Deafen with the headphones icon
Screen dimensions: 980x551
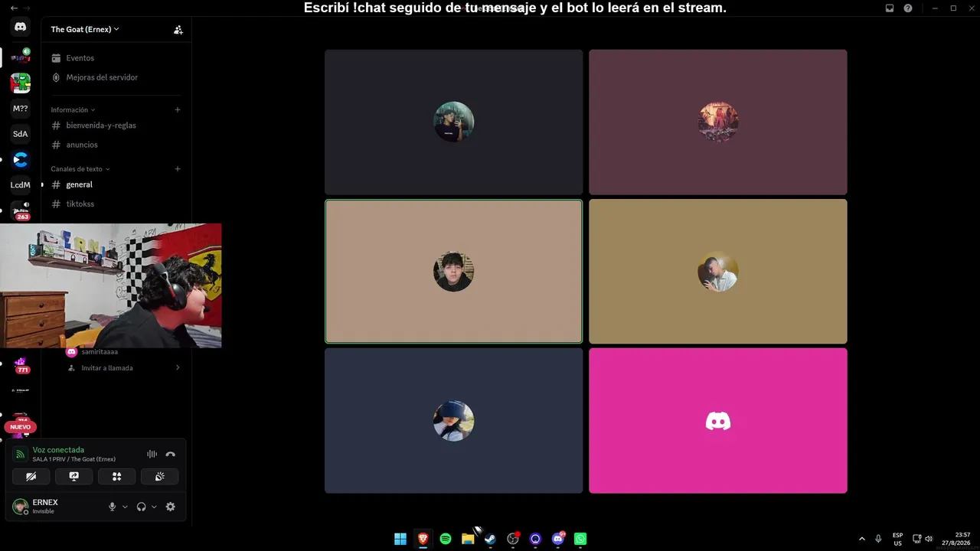(141, 507)
